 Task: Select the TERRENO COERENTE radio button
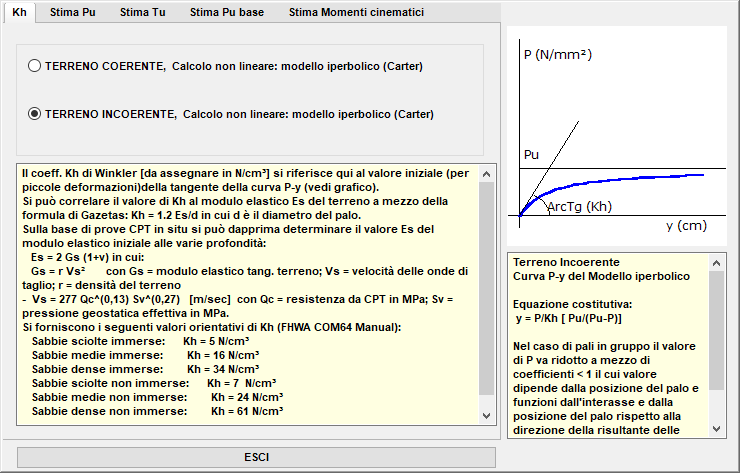point(34,66)
